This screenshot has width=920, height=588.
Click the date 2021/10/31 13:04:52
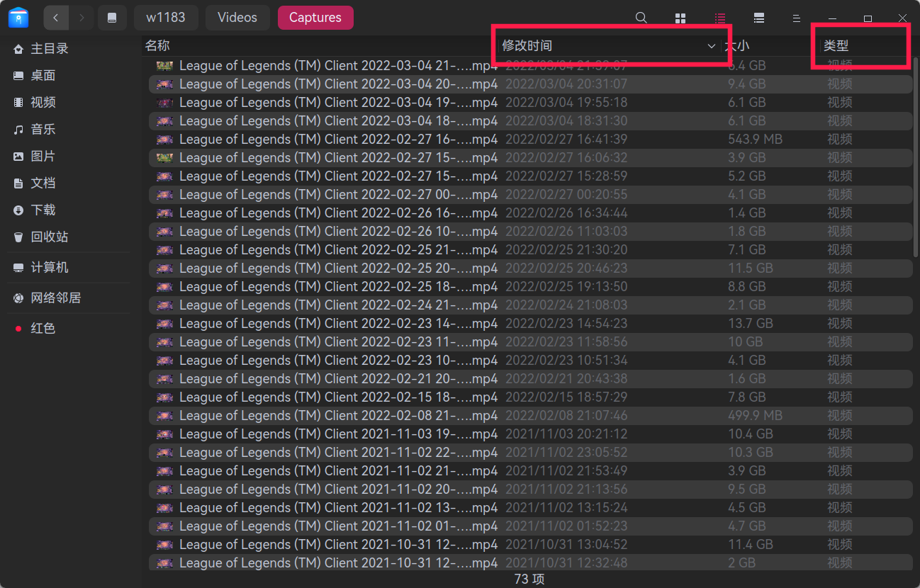(566, 545)
